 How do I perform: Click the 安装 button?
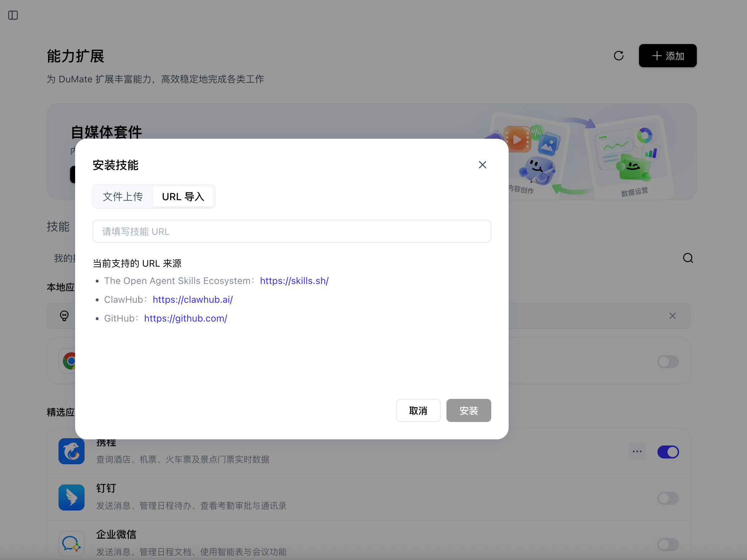click(469, 410)
